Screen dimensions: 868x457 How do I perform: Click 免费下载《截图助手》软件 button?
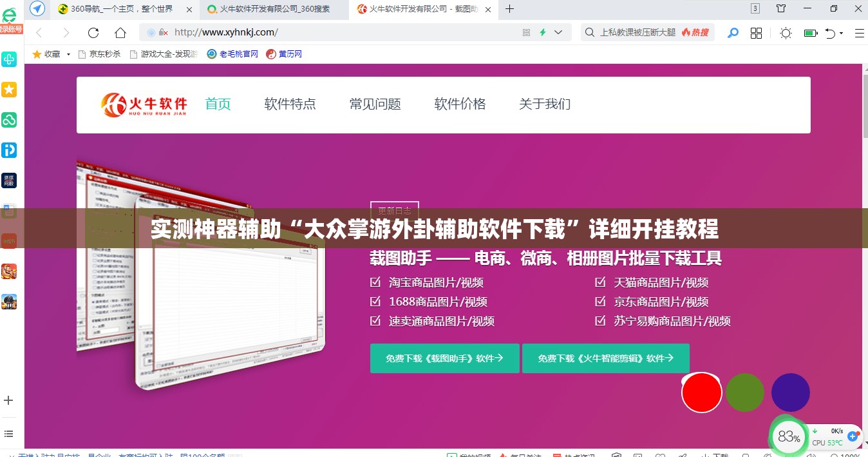444,358
